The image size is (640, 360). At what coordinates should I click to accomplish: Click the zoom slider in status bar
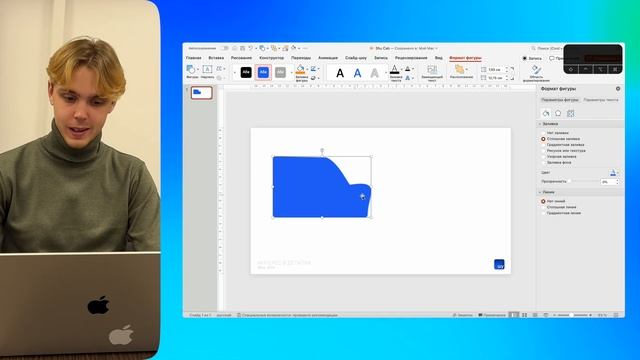(x=571, y=315)
